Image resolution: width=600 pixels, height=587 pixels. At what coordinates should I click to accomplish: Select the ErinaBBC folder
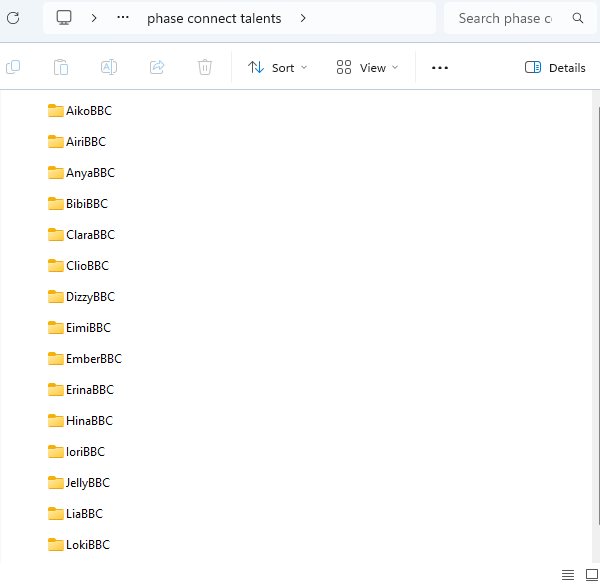coord(81,390)
